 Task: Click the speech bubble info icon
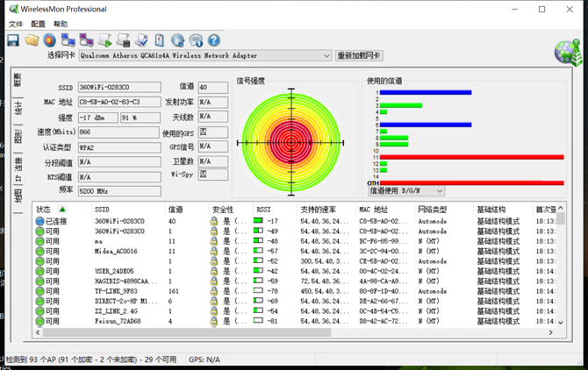pos(196,39)
